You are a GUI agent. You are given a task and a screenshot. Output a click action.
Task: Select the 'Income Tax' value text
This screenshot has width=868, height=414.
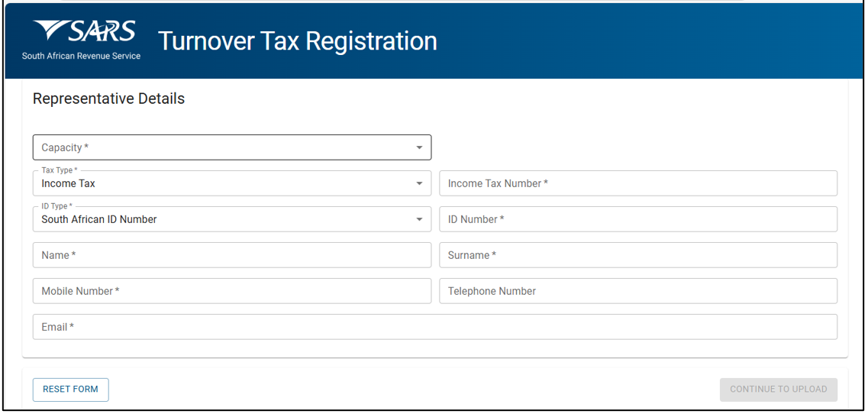coord(69,184)
